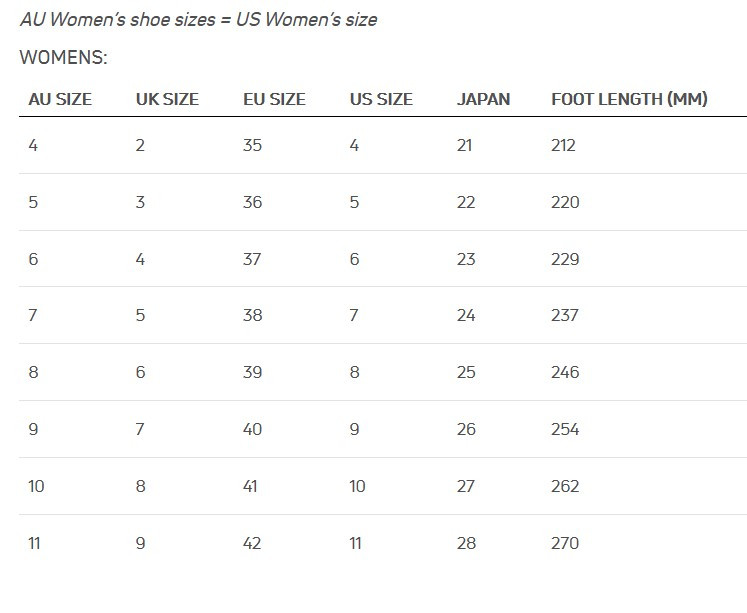Click the US SIZE column header
Image resolution: width=747 pixels, height=613 pixels.
pos(381,99)
